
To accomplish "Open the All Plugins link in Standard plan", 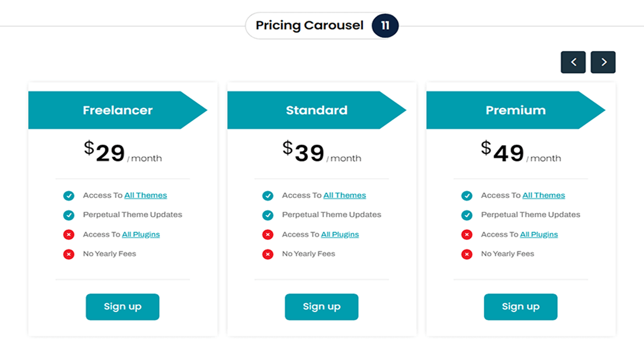I will tap(340, 235).
